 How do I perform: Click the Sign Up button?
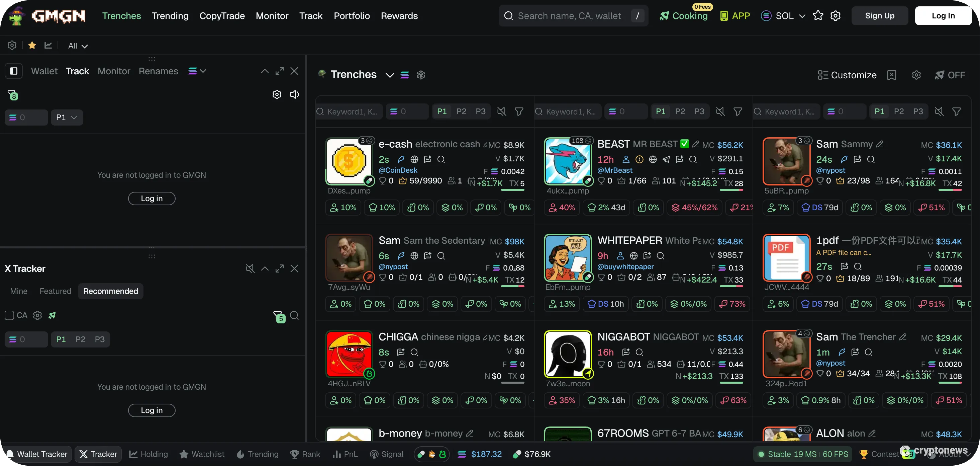880,16
